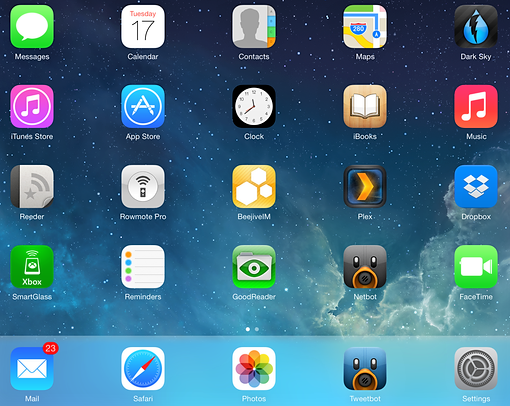Open Mail from the dock
Image resolution: width=510 pixels, height=406 pixels.
pyautogui.click(x=32, y=369)
